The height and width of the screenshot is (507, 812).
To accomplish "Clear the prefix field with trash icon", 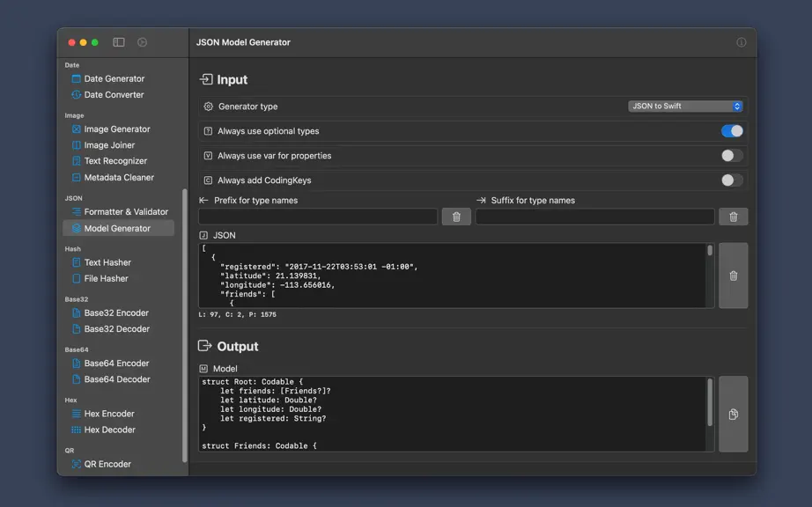I will click(456, 217).
